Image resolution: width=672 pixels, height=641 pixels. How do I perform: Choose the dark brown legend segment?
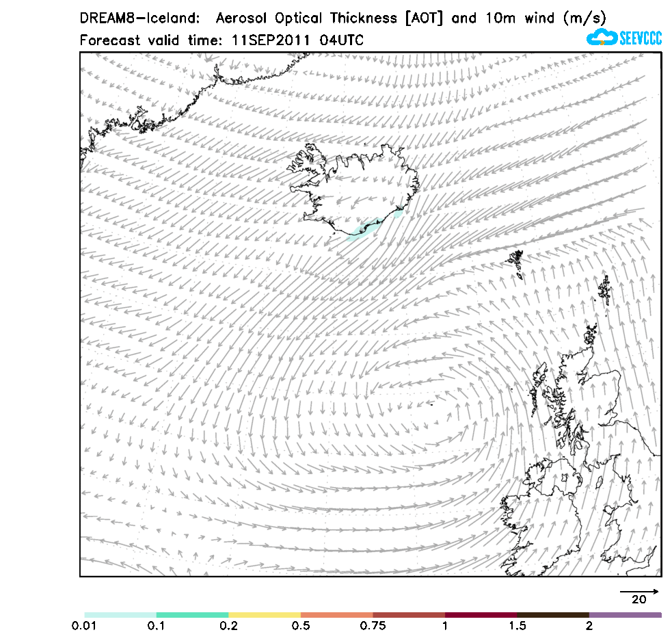point(553,615)
